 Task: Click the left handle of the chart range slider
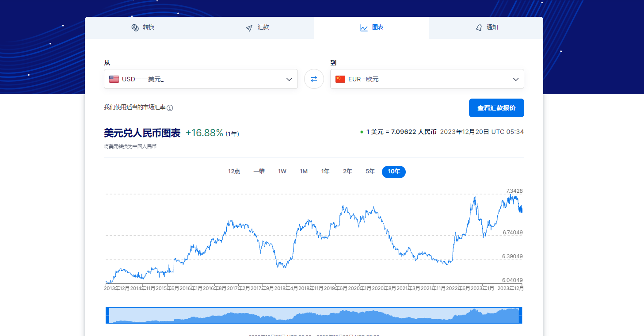(x=107, y=316)
